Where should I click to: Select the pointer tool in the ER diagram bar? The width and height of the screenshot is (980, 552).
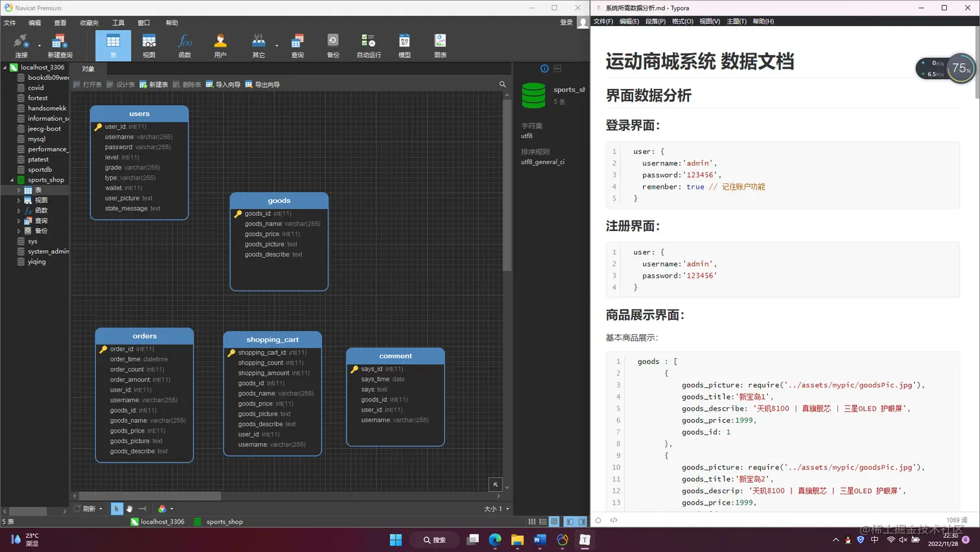(117, 509)
